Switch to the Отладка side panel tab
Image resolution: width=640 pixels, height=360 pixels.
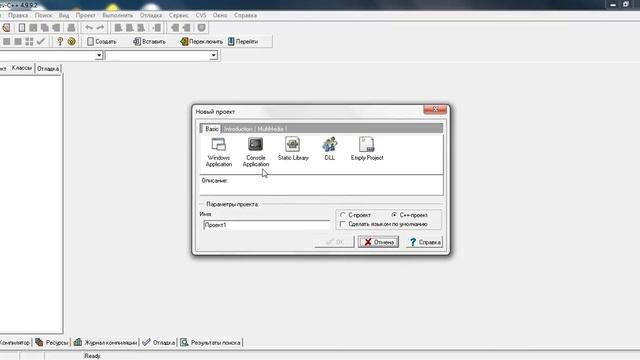point(48,69)
